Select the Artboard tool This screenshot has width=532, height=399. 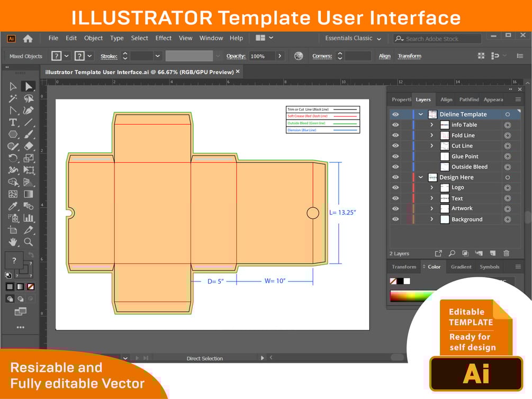click(x=13, y=230)
